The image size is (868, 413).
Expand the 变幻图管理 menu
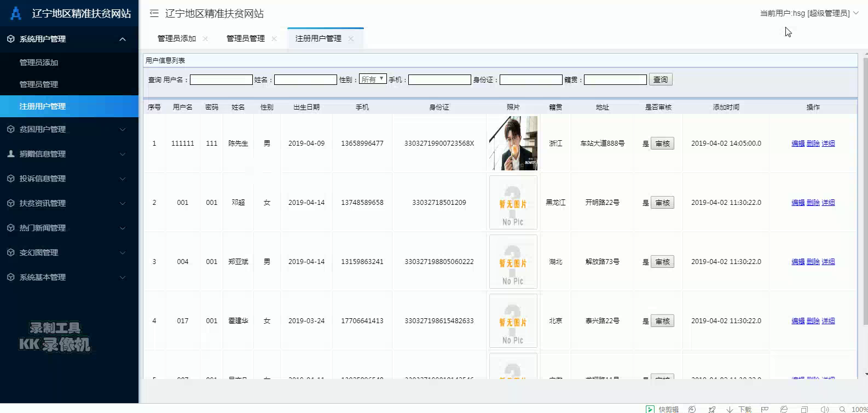tap(123, 253)
